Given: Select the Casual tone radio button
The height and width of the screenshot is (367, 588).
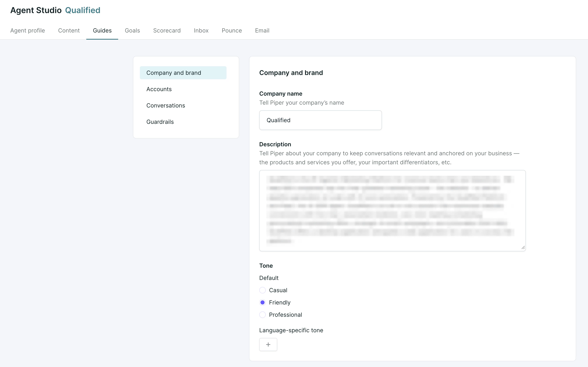Looking at the screenshot, I should [x=263, y=290].
